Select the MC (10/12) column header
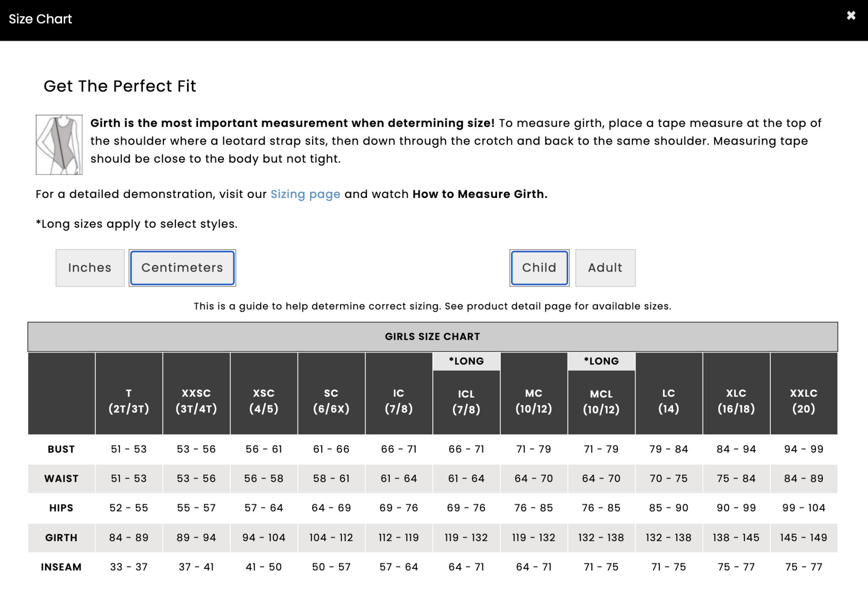Image resolution: width=868 pixels, height=607 pixels. click(x=534, y=401)
